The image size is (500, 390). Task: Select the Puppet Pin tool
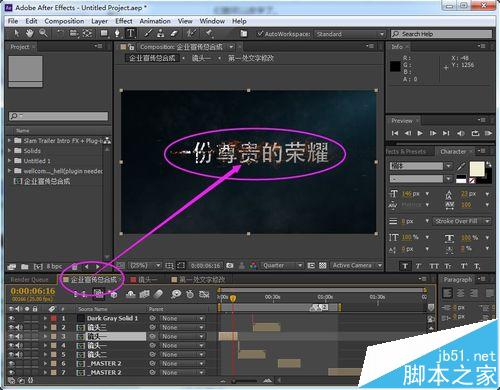coord(209,33)
